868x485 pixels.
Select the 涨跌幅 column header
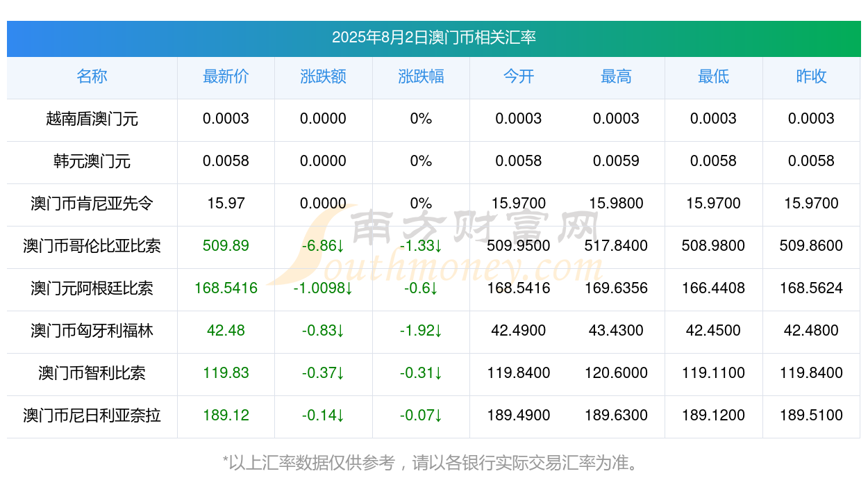tap(421, 76)
